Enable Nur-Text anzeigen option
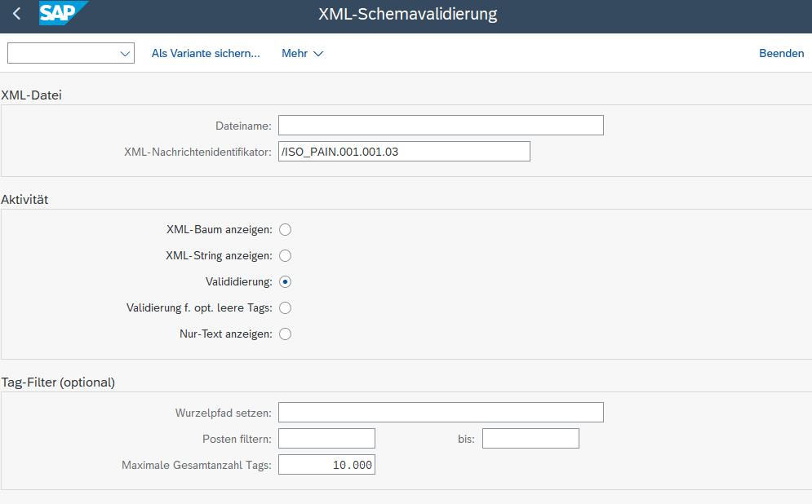The height and width of the screenshot is (504, 812). click(285, 334)
